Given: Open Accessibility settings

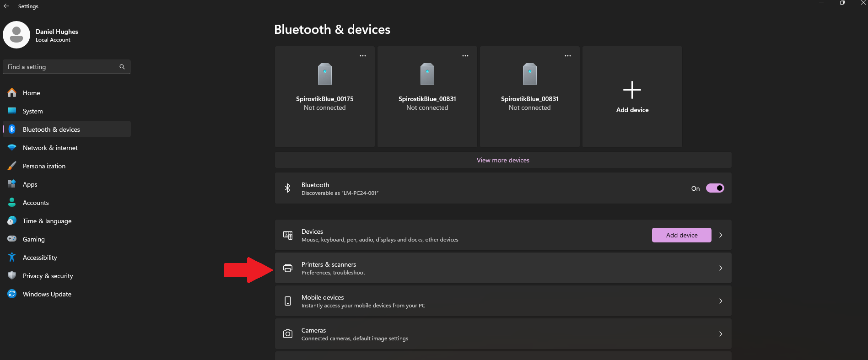Looking at the screenshot, I should 67,258.
